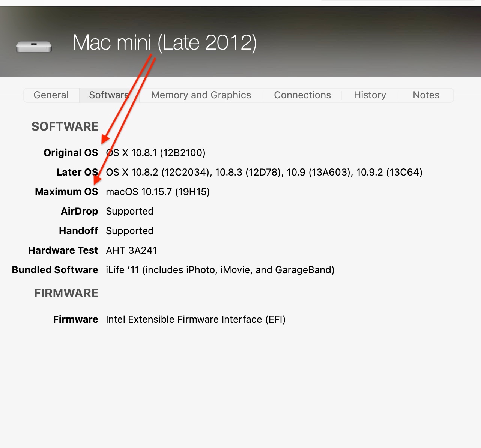
Task: Click the Bundled Software label
Action: (55, 270)
